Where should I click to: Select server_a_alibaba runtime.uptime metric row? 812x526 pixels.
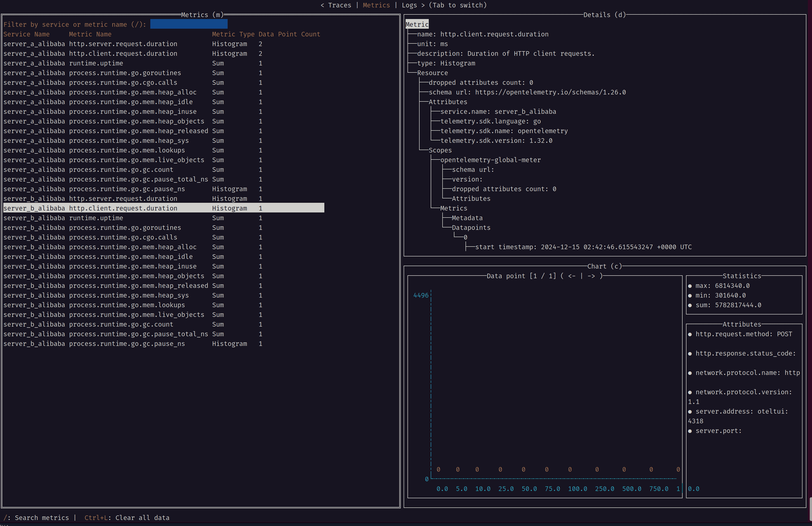(95, 63)
